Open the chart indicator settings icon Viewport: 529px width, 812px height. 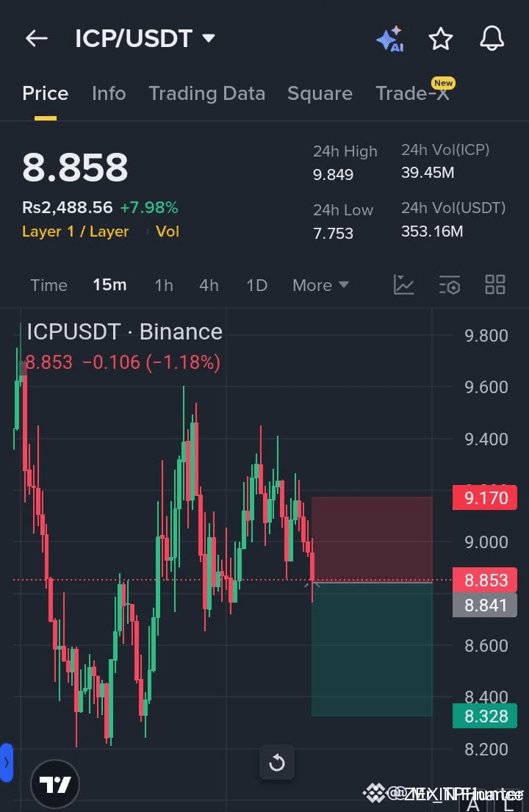450,285
